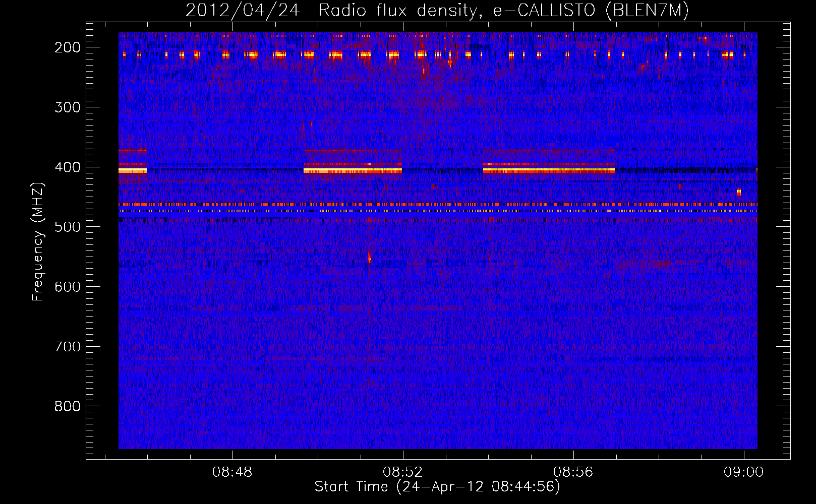The image size is (816, 504).
Task: Click the 400 frequency tick label
Action: pyautogui.click(x=68, y=167)
